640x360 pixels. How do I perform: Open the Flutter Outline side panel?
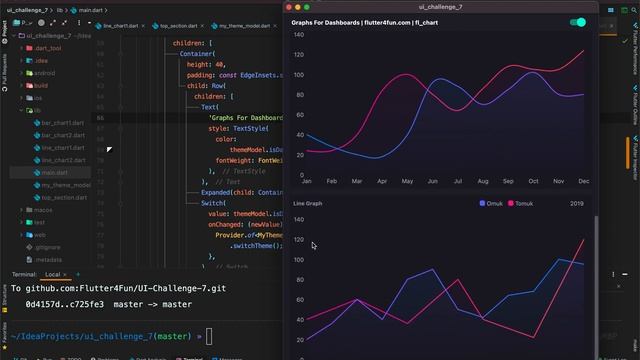(x=635, y=105)
